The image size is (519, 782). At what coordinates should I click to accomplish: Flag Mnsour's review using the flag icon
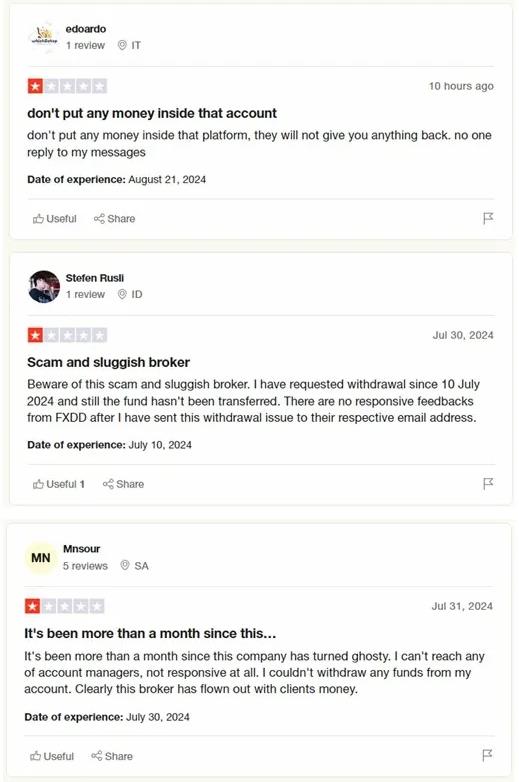tap(487, 756)
